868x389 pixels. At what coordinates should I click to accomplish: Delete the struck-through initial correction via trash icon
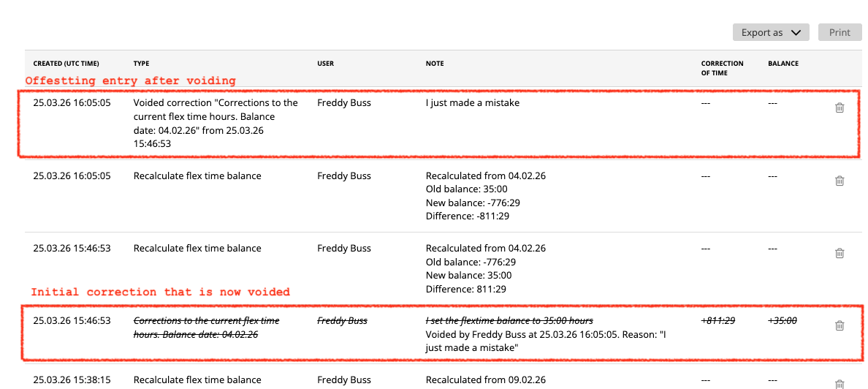839,325
